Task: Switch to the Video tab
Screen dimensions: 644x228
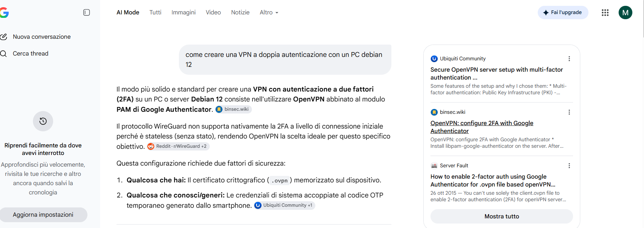Action: (x=213, y=12)
